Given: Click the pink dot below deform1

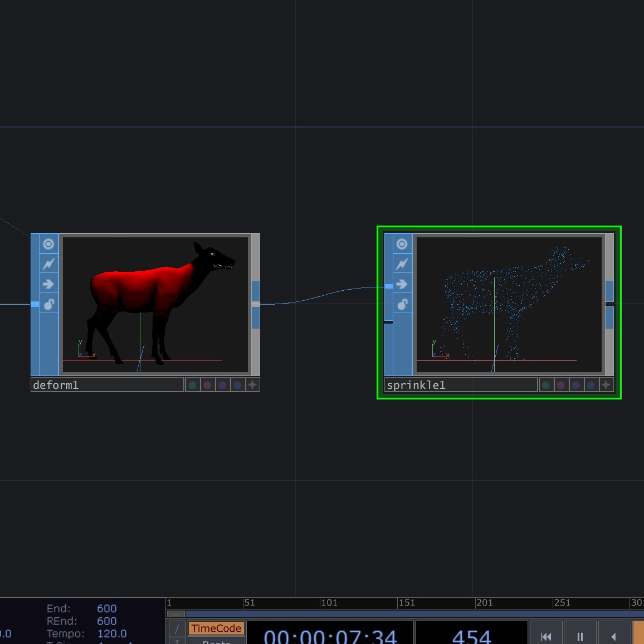Looking at the screenshot, I should tap(207, 385).
